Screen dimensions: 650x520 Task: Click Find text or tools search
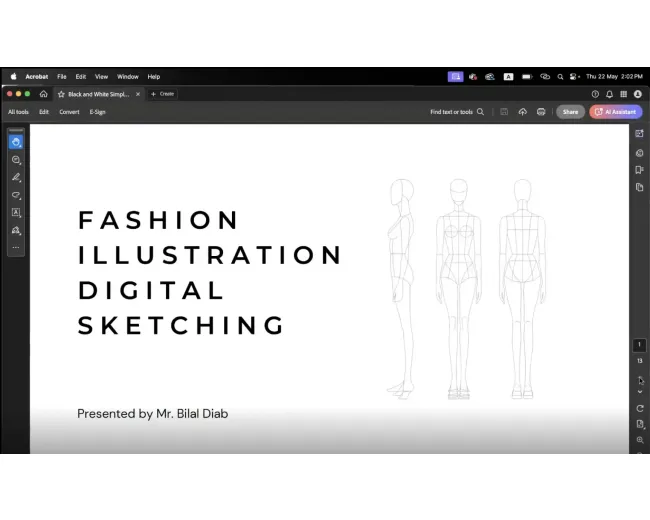pos(457,112)
